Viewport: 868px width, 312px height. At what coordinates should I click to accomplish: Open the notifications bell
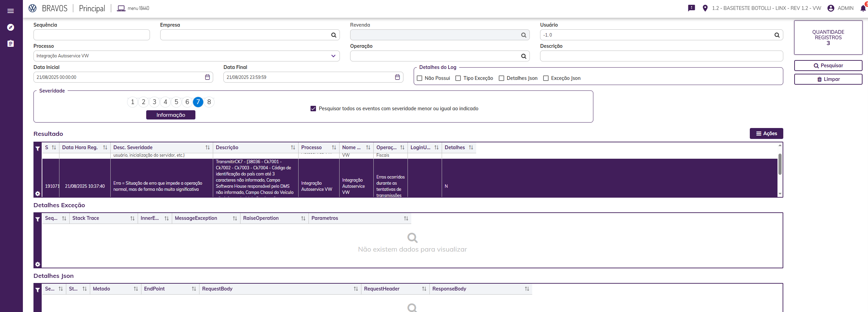(x=863, y=8)
